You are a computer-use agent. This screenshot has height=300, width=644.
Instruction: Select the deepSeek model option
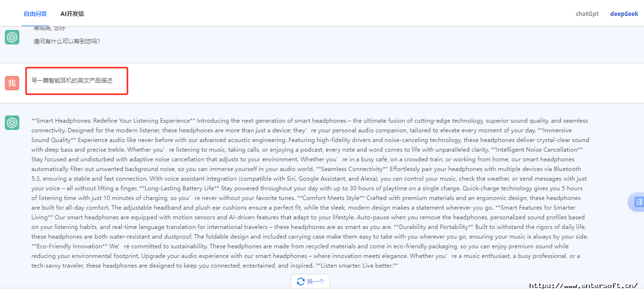624,14
